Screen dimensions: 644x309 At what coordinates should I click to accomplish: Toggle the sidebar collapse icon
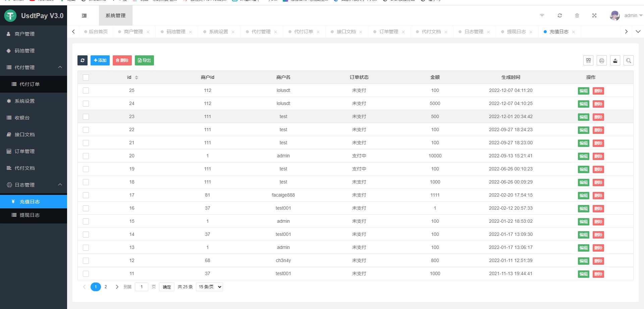pos(84,15)
